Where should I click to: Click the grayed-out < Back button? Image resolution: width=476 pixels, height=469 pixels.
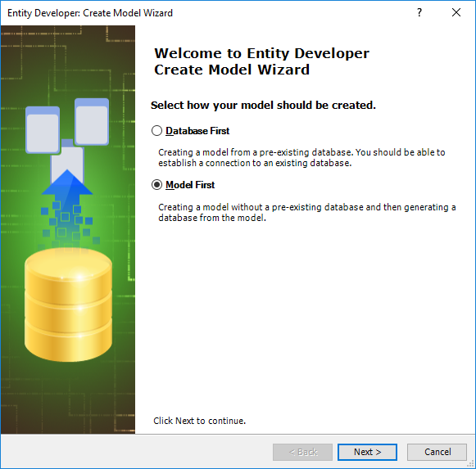click(x=302, y=452)
